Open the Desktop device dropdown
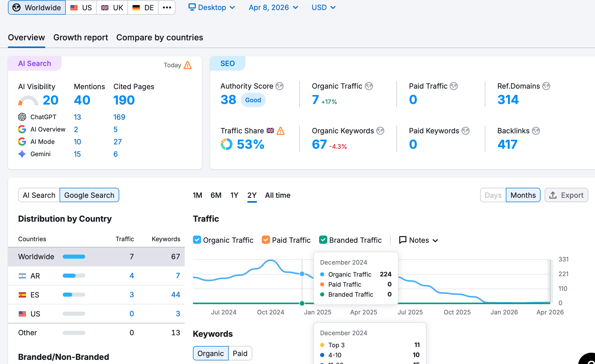Screen dimensions: 595x364 [x=212, y=7]
